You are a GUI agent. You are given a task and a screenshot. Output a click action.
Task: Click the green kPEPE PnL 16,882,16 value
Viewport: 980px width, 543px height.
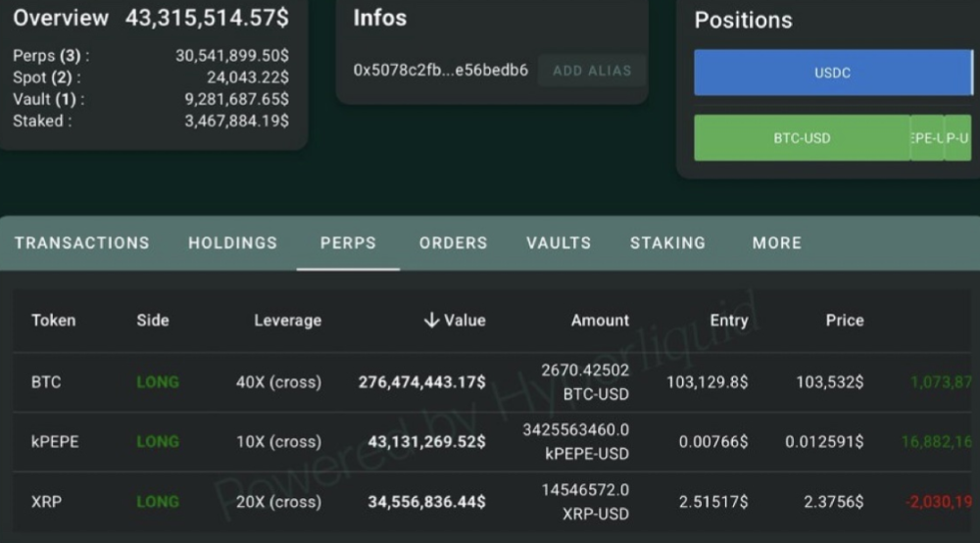[x=937, y=442]
